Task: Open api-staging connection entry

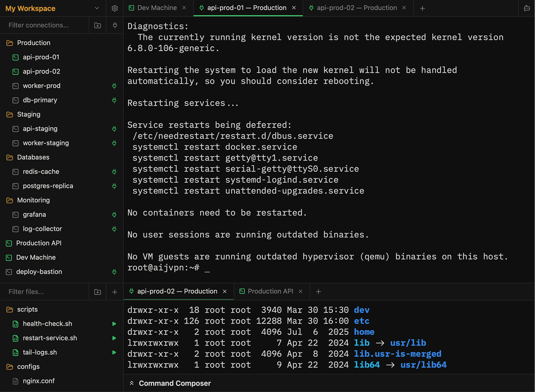Action: click(62, 128)
